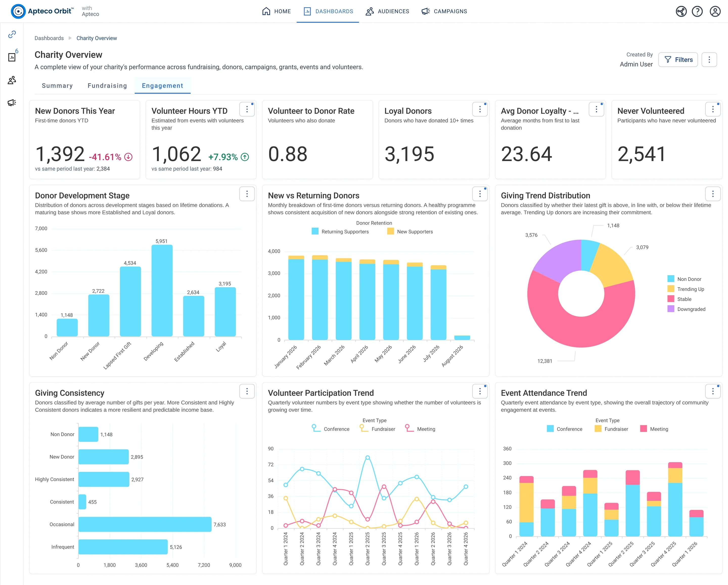Open Giving Consistency chart options menu

tap(247, 391)
